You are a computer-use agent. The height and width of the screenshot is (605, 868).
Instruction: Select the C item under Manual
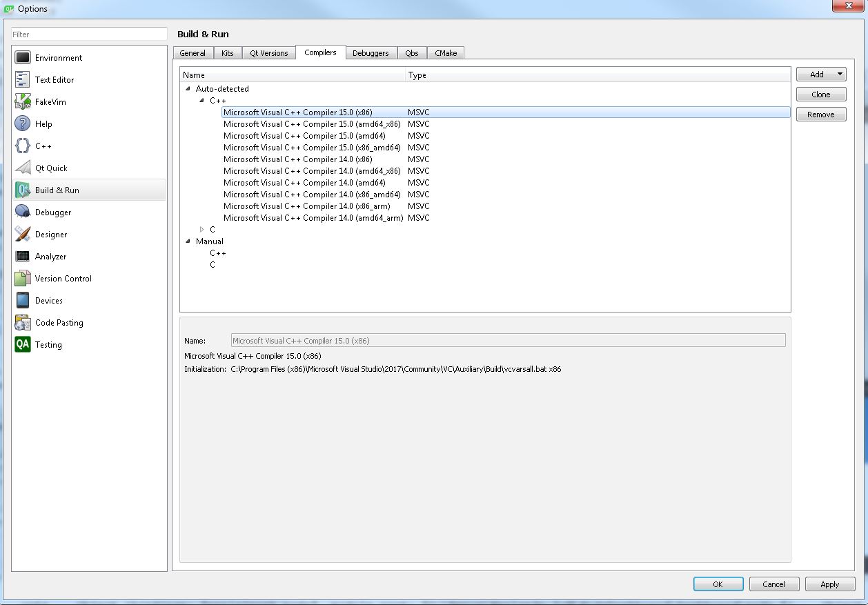tap(213, 265)
